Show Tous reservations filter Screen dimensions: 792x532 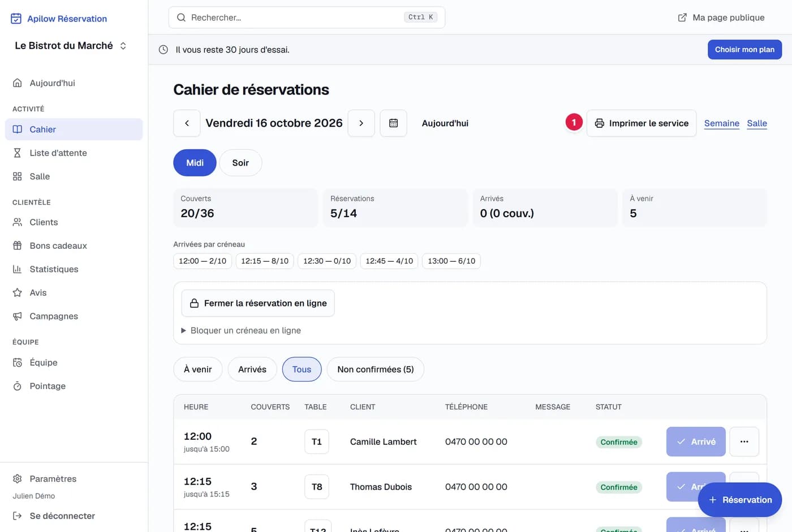coord(302,369)
